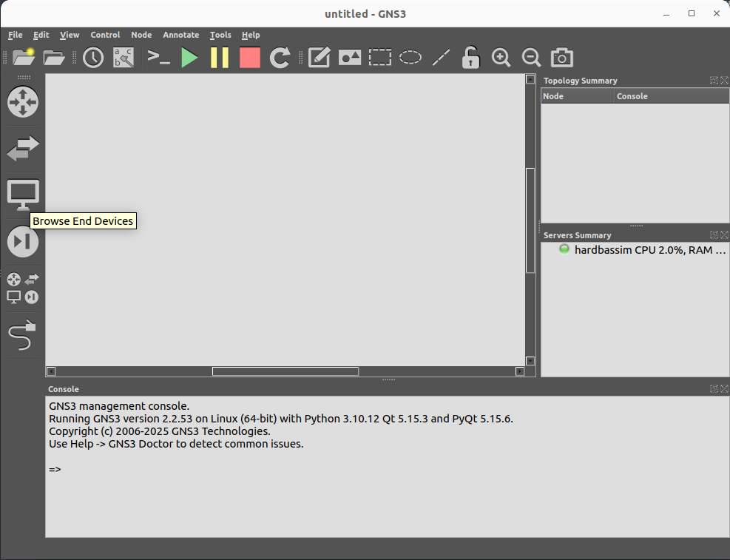Open the Control menu
730x560 pixels.
[105, 35]
